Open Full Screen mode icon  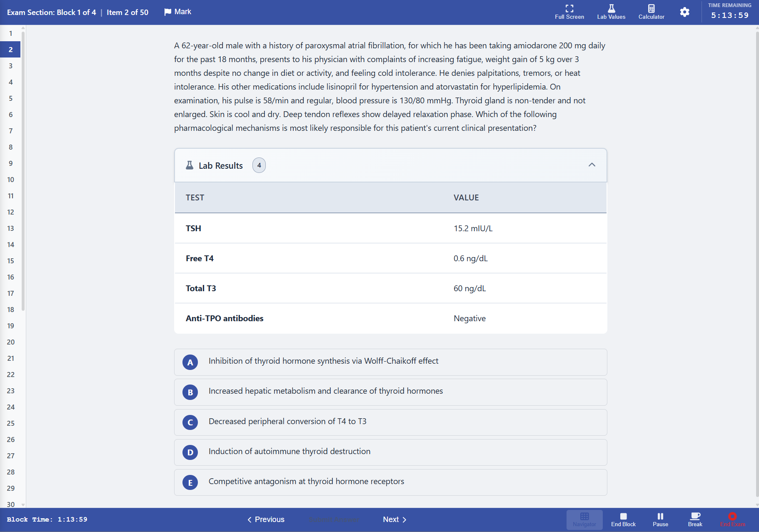[569, 9]
